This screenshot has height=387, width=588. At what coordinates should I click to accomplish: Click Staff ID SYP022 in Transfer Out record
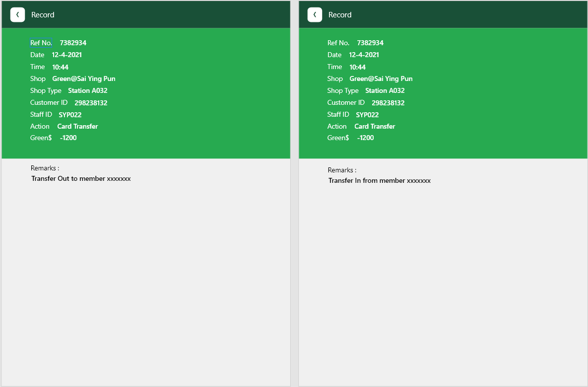[x=70, y=115]
